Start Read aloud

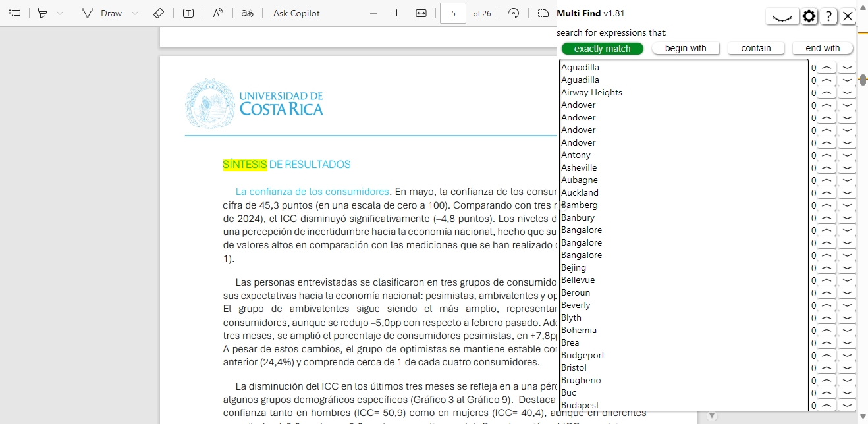click(x=218, y=13)
